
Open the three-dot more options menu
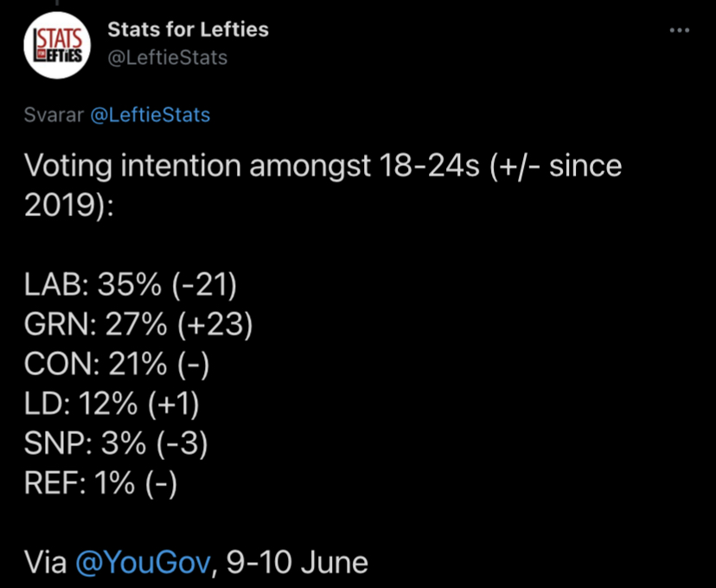tap(679, 30)
